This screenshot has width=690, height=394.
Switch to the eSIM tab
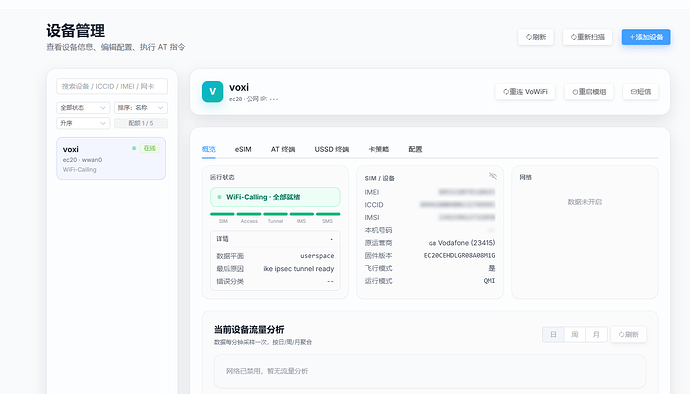tap(243, 149)
